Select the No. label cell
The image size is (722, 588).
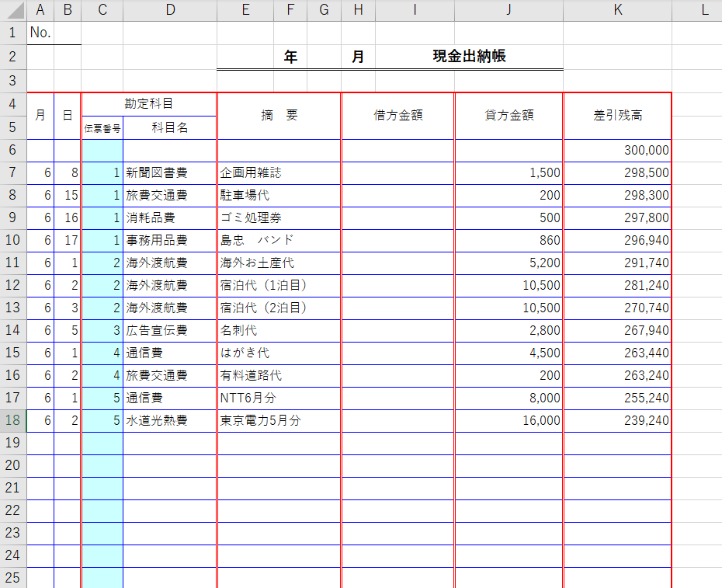pyautogui.click(x=40, y=33)
